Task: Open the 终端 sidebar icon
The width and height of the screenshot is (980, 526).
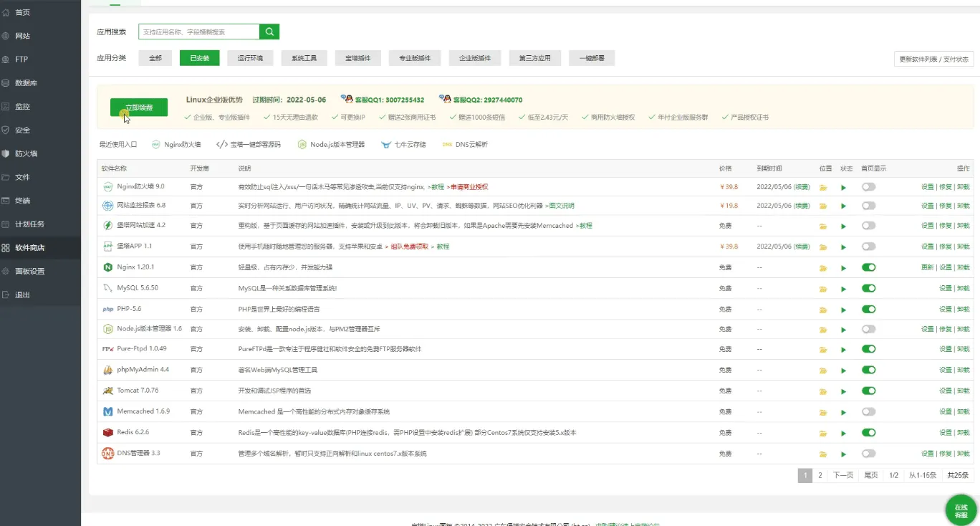Action: (x=6, y=201)
